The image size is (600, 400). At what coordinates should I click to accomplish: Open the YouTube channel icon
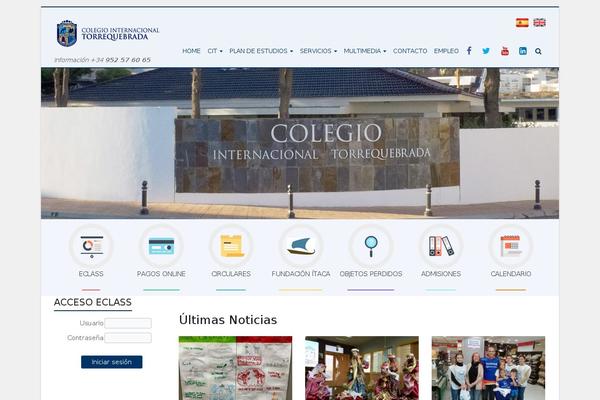[505, 51]
